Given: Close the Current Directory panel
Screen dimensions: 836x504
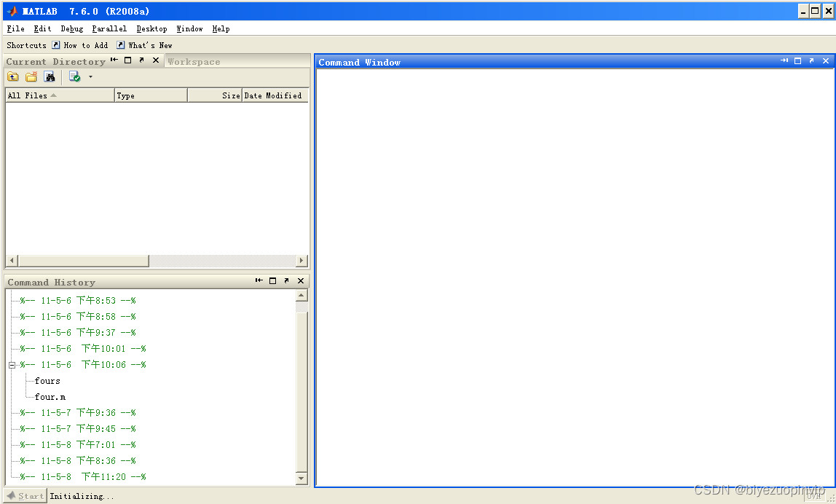Looking at the screenshot, I should [156, 60].
